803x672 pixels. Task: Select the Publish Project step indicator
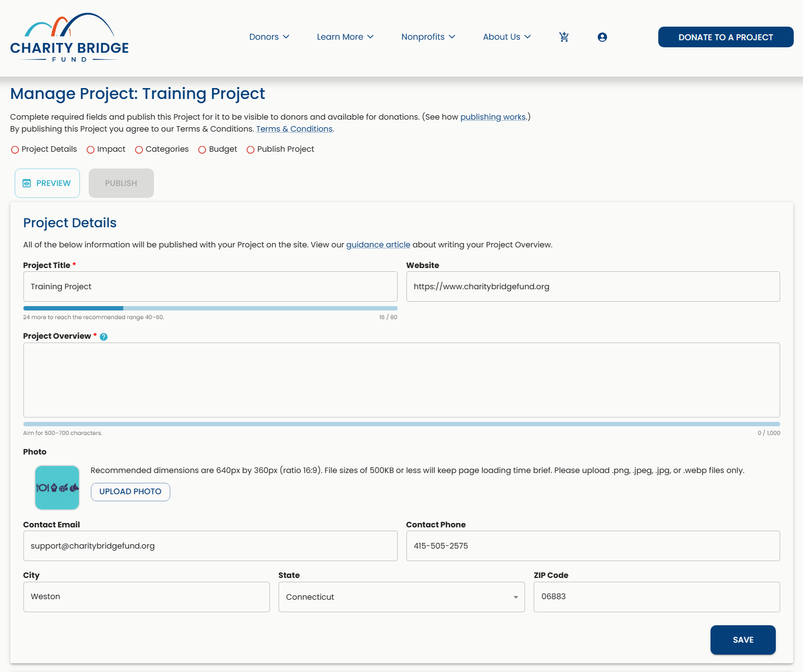point(280,149)
